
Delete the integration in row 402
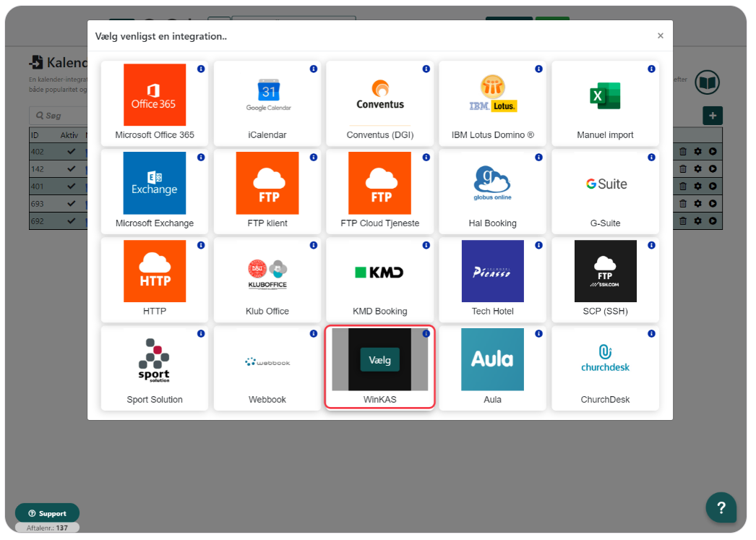(x=683, y=151)
